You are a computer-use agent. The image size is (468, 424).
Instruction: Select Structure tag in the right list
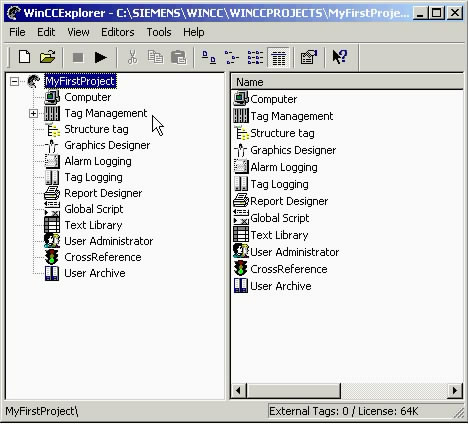282,133
